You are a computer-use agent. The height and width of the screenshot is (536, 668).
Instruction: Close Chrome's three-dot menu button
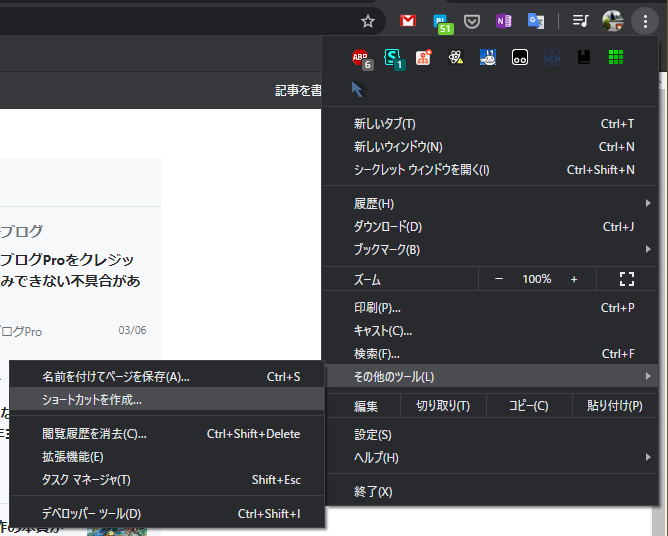click(645, 21)
